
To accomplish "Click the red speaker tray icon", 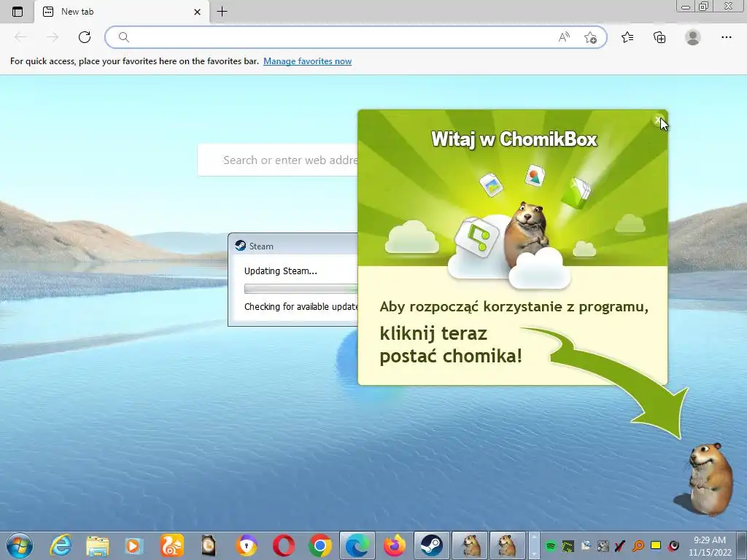I will click(673, 546).
